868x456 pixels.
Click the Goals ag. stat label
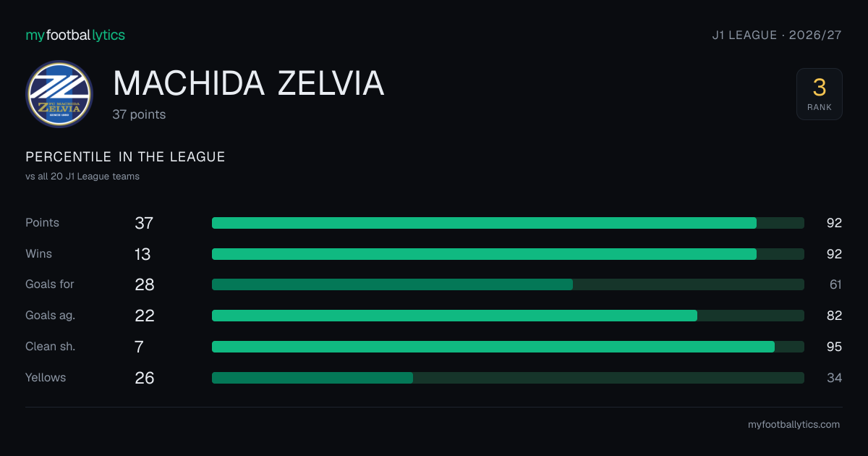[x=50, y=316]
